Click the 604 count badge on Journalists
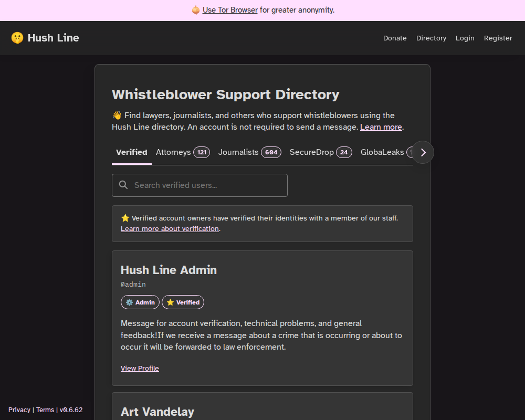Viewport: 525px width, 420px height. (271, 152)
